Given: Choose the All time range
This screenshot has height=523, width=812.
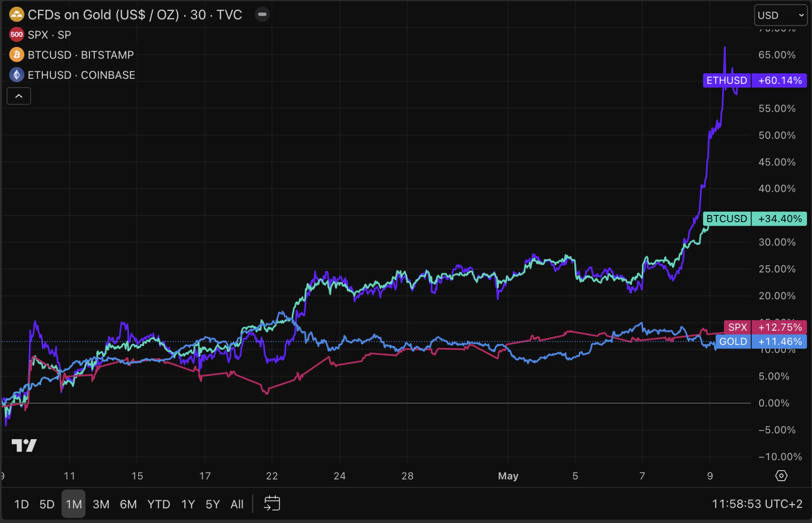Looking at the screenshot, I should pyautogui.click(x=237, y=504).
